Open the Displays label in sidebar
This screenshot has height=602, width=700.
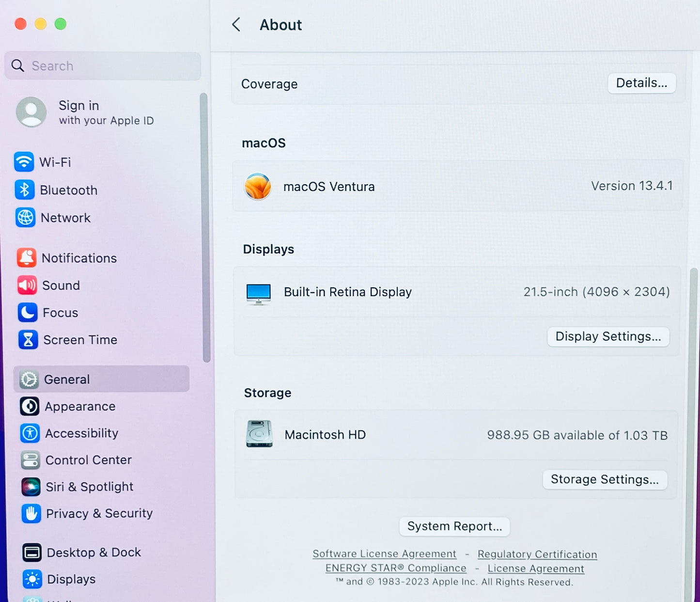coord(71,579)
